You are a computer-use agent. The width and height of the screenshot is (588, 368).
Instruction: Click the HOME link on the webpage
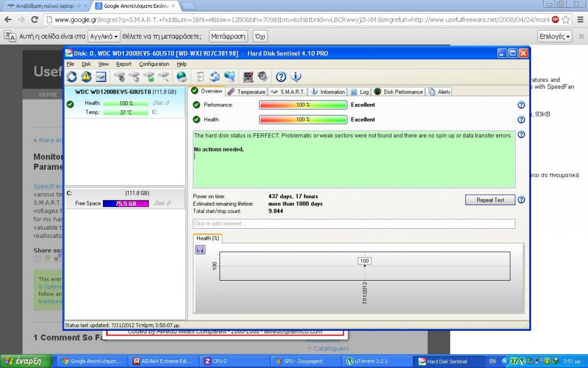[x=48, y=95]
